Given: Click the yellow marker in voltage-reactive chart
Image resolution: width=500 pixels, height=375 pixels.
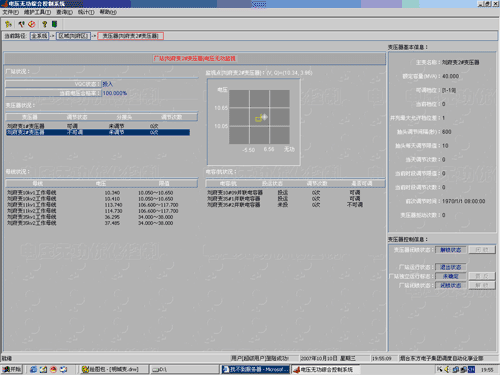Looking at the screenshot, I should 258,118.
